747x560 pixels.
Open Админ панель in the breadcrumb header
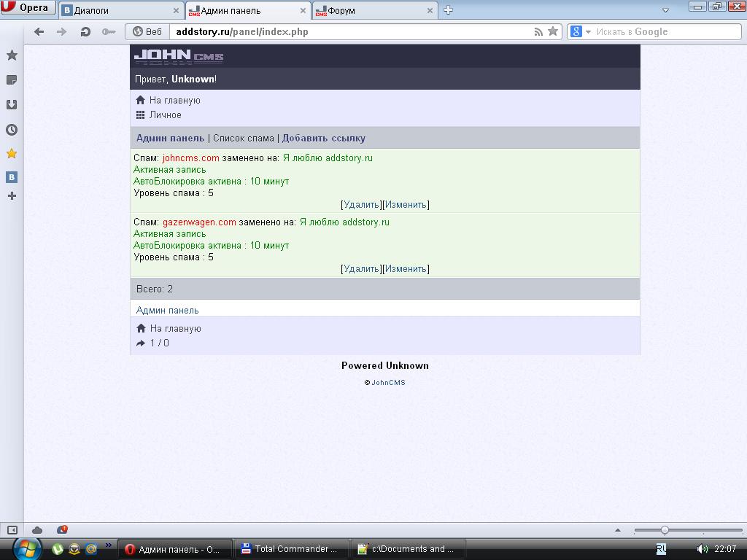point(170,138)
